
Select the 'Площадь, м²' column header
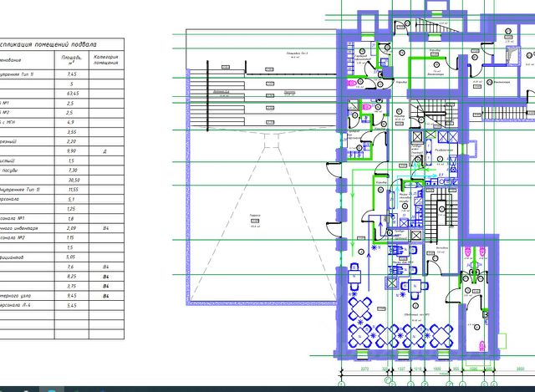[x=72, y=59]
